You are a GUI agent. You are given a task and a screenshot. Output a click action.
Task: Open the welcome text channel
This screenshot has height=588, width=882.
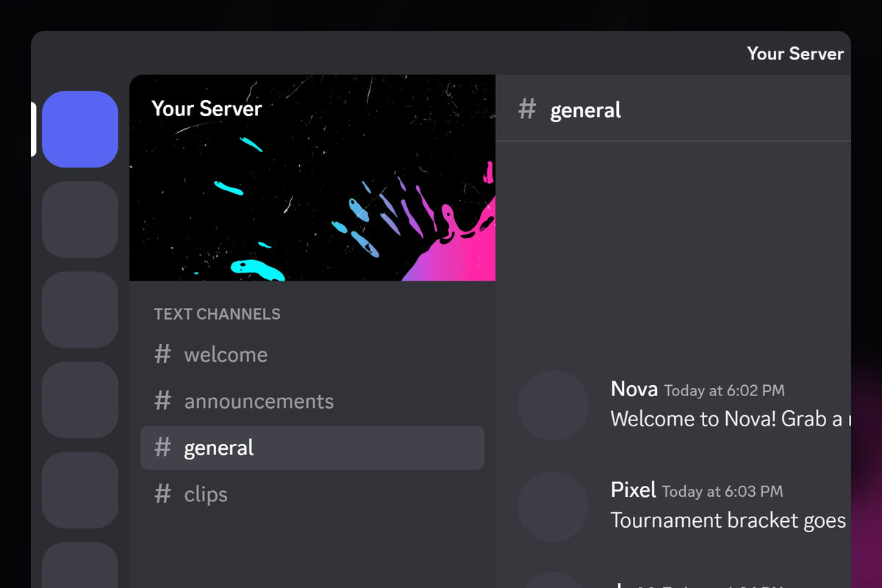[312, 354]
